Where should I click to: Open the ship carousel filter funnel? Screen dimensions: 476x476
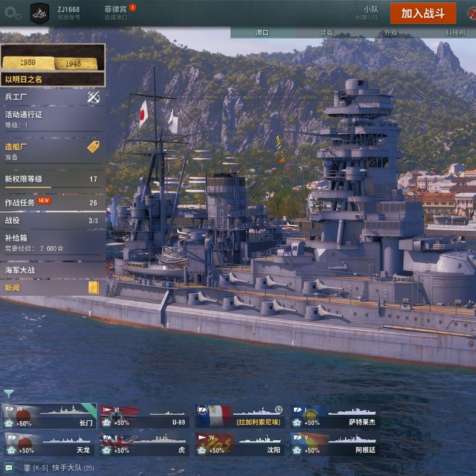[8, 394]
